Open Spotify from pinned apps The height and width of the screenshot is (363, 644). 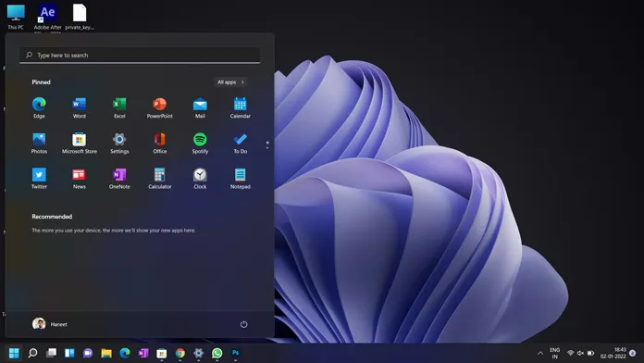coord(200,143)
